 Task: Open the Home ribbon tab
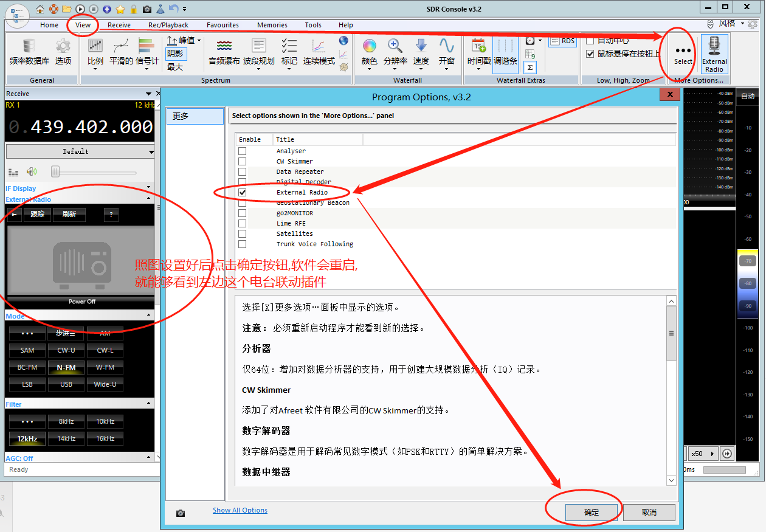click(49, 25)
